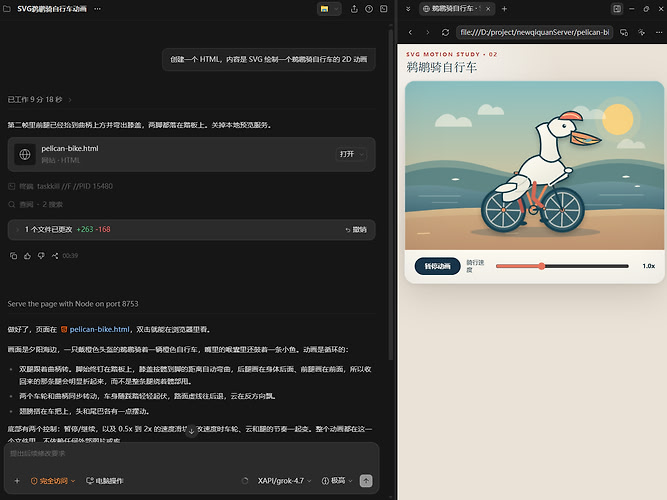This screenshot has width=667, height=500.
Task: Click the folder icon beside SVG project title
Action: 7,9
